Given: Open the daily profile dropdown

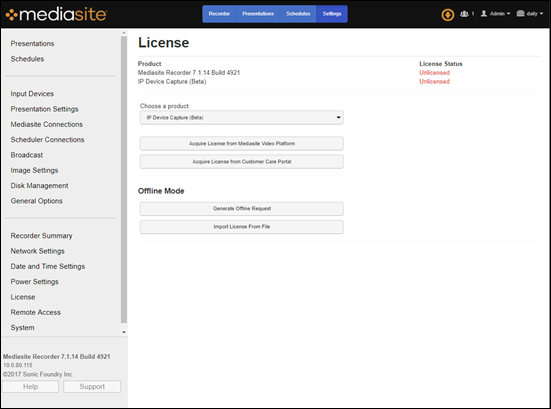Looking at the screenshot, I should [530, 14].
